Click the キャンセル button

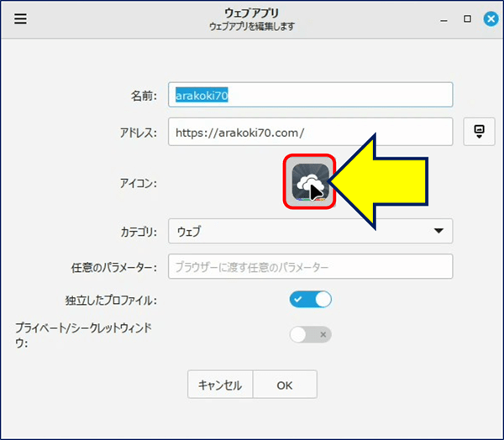[x=220, y=385]
